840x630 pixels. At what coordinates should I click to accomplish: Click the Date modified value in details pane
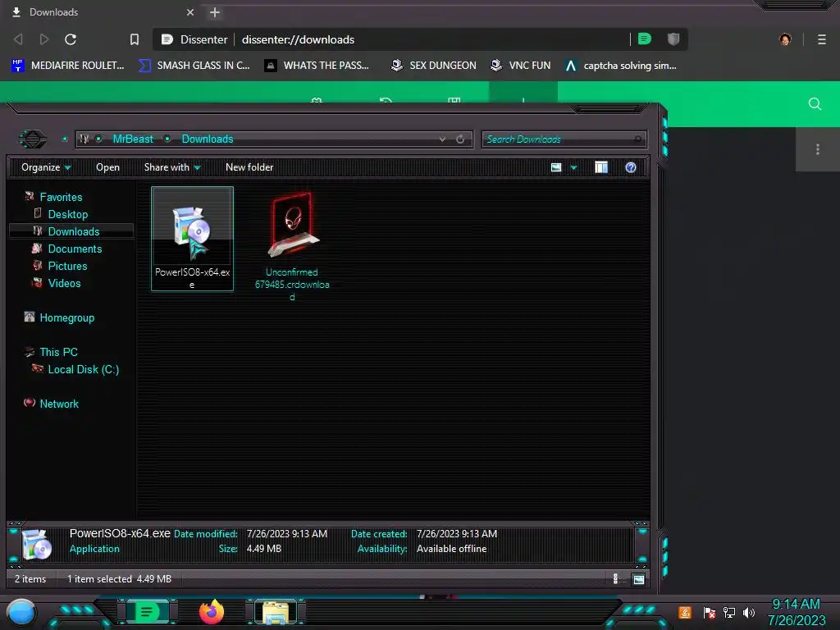[x=286, y=533]
